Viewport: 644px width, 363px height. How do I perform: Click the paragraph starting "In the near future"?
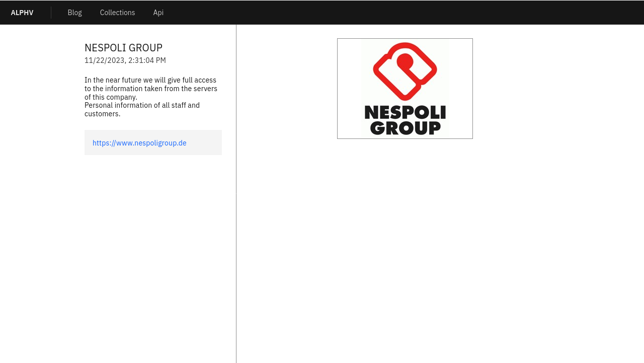click(150, 89)
